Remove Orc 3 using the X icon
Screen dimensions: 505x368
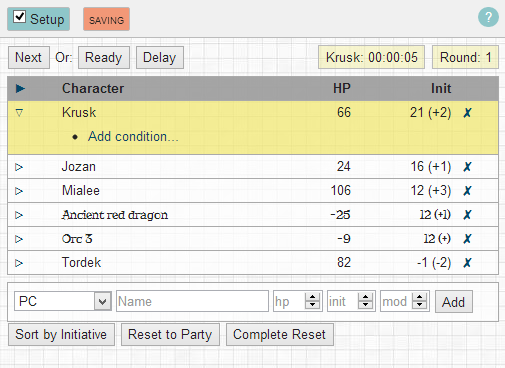pyautogui.click(x=467, y=239)
